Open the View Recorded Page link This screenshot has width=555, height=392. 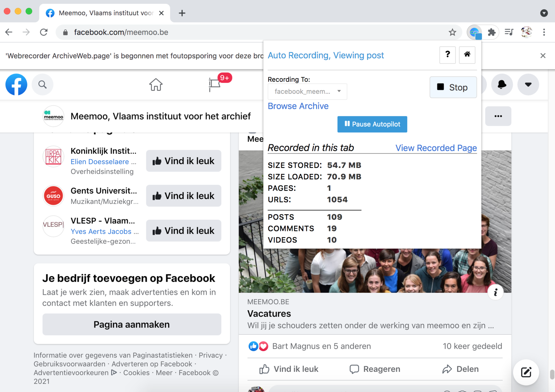tap(436, 148)
